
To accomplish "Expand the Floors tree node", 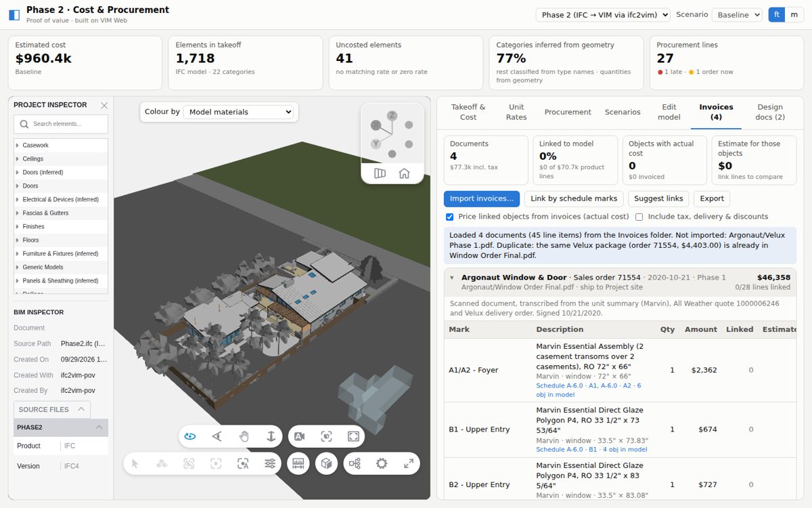I will [18, 240].
